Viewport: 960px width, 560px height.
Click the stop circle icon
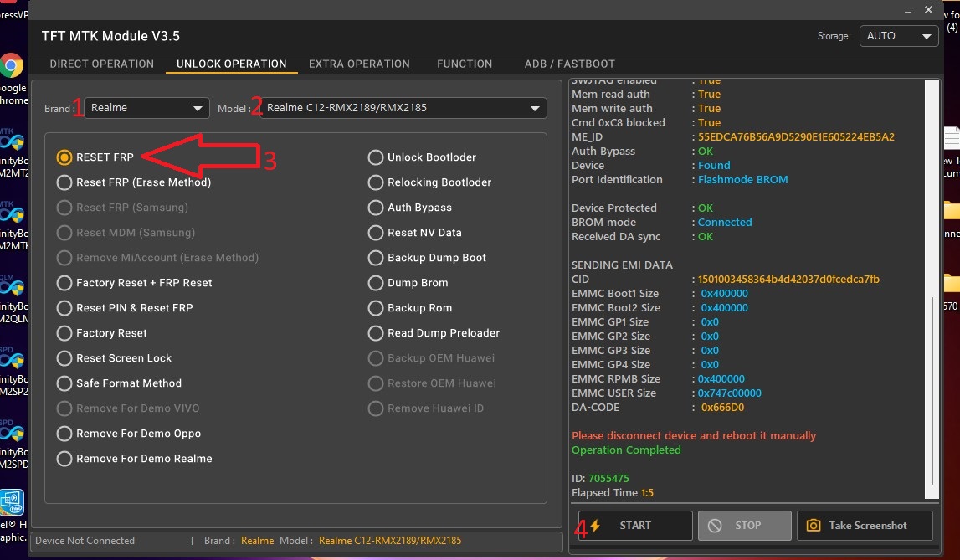pyautogui.click(x=715, y=526)
